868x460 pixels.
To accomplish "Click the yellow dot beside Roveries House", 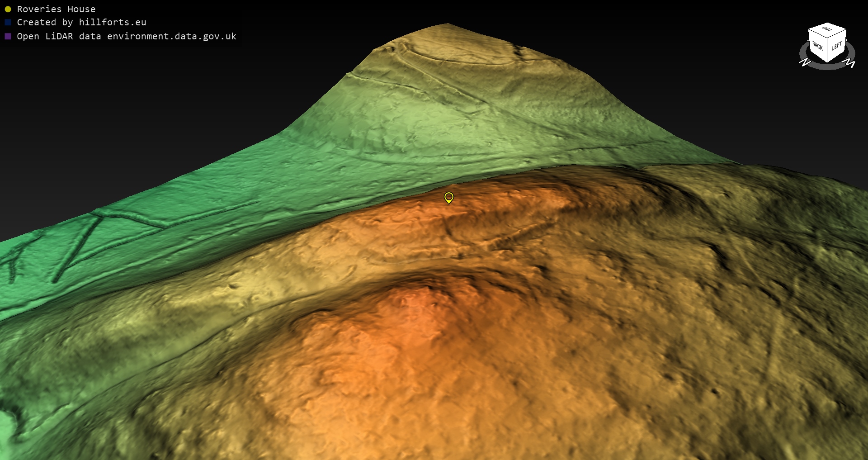I will [x=8, y=9].
